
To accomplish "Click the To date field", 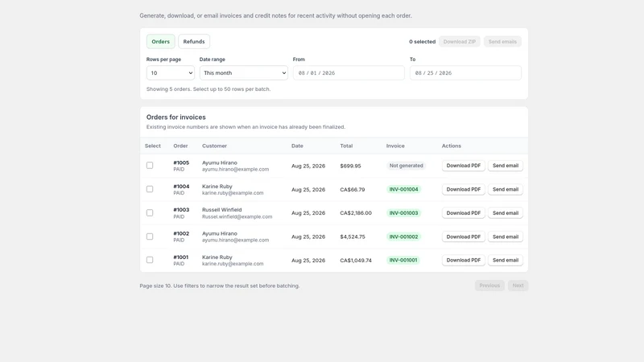I will coord(465,73).
